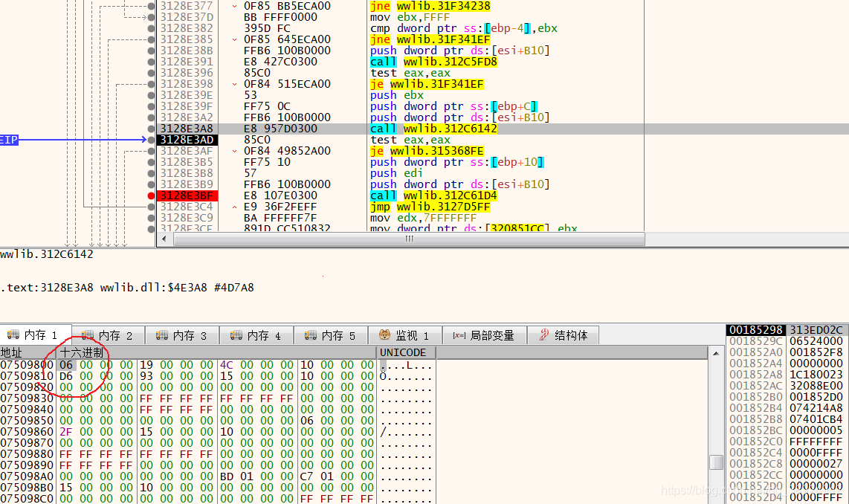The height and width of the screenshot is (504, 849).
Task: Select dump row address 07509800
Action: tap(27, 365)
